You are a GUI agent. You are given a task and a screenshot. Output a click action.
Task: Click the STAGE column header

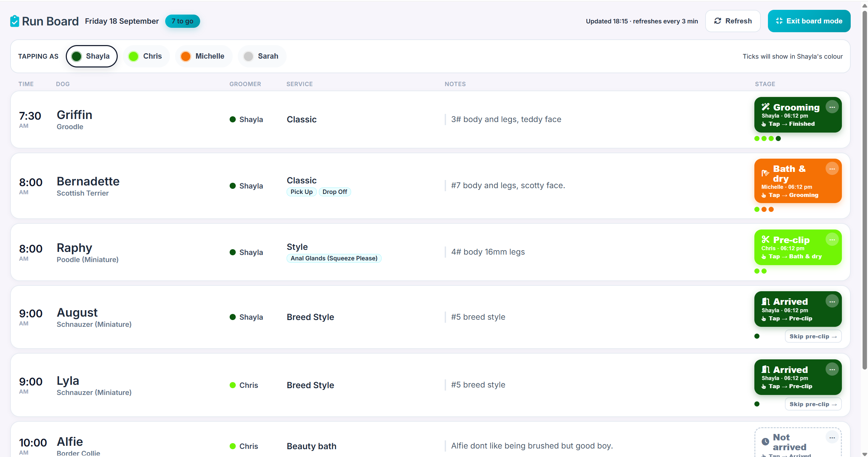765,84
